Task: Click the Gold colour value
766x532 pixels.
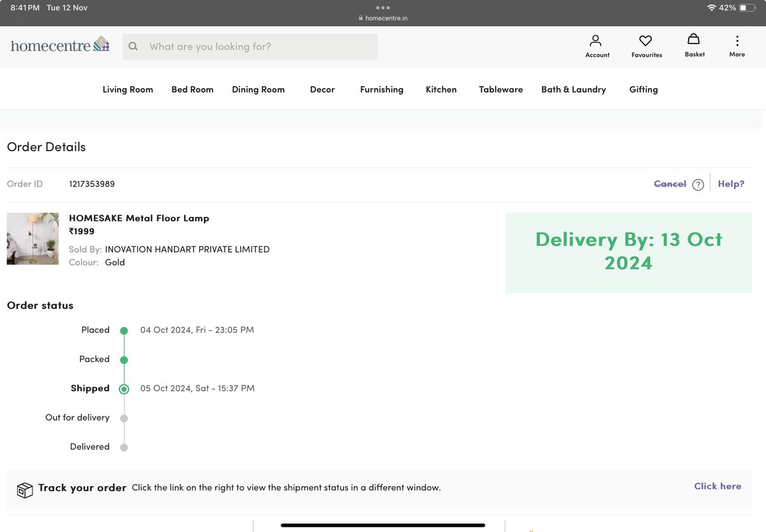Action: tap(115, 262)
